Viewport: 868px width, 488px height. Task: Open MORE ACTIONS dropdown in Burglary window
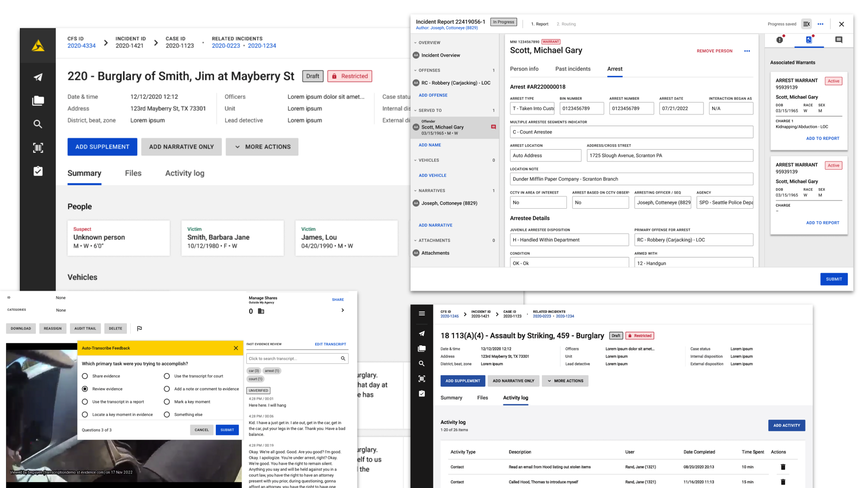click(x=262, y=147)
